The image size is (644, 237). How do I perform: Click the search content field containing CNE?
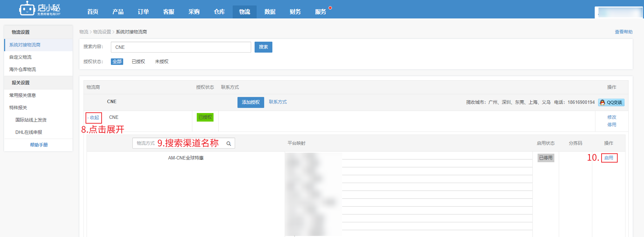click(181, 47)
